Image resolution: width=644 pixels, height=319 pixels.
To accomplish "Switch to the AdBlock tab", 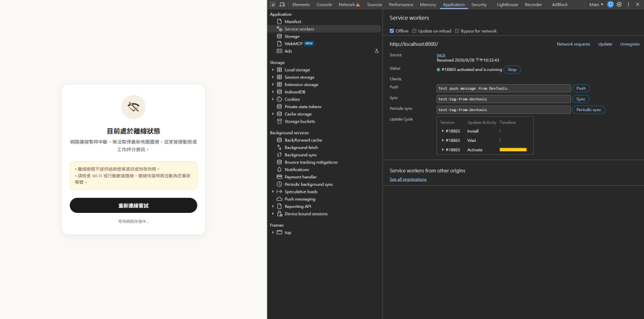I will (559, 4).
